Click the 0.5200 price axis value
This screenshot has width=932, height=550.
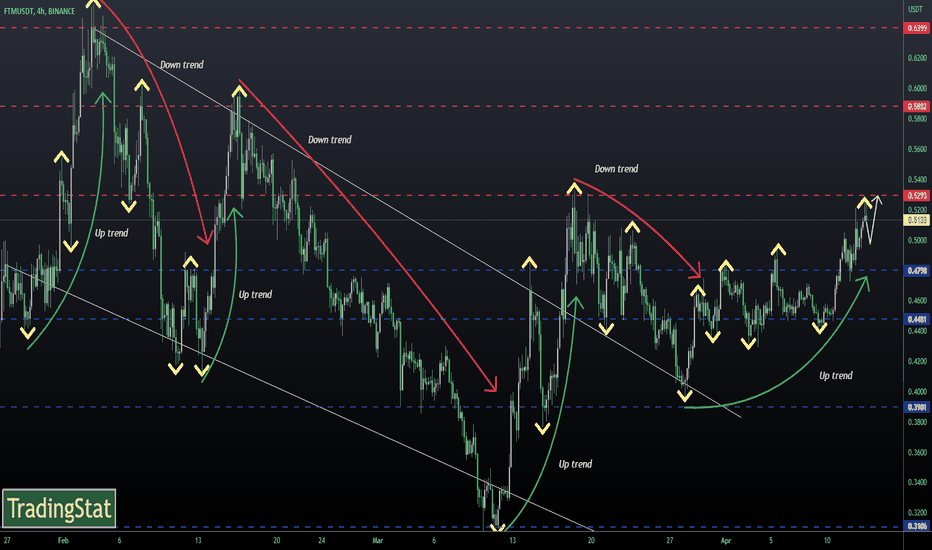[x=917, y=210]
